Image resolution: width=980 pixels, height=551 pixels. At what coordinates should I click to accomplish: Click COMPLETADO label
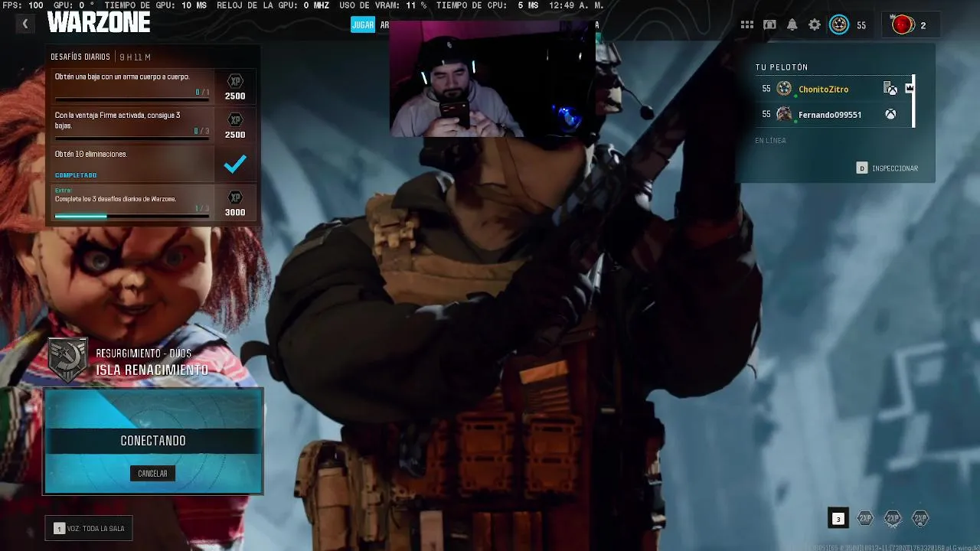[76, 175]
